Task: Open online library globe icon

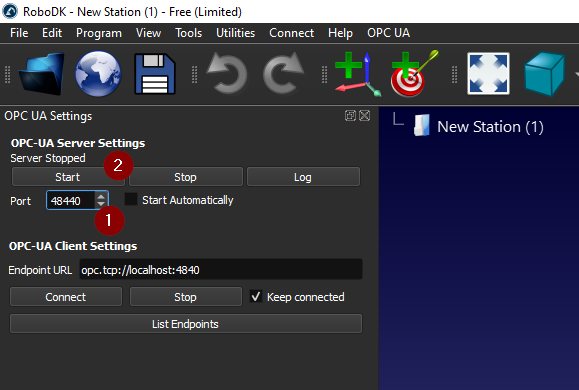Action: coord(98,74)
